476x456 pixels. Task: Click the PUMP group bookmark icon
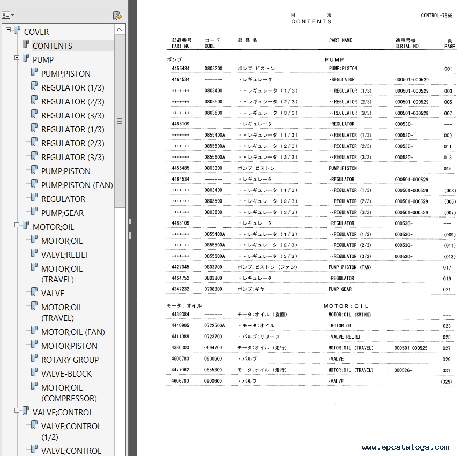point(26,58)
